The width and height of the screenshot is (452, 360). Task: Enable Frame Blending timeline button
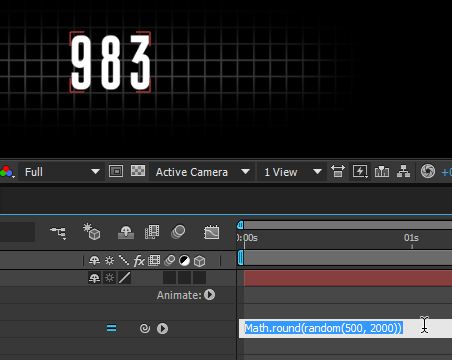[152, 232]
